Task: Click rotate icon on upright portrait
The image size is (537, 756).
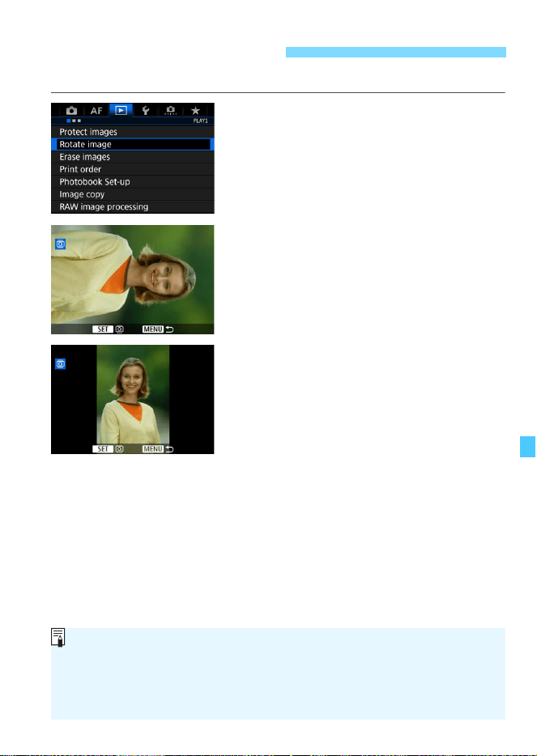Action: 60,364
